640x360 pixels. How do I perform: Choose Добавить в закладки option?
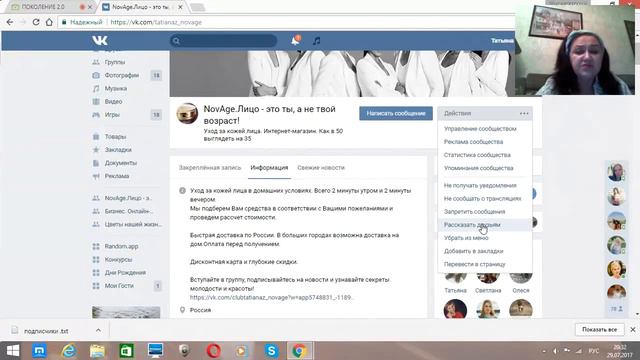pyautogui.click(x=473, y=251)
